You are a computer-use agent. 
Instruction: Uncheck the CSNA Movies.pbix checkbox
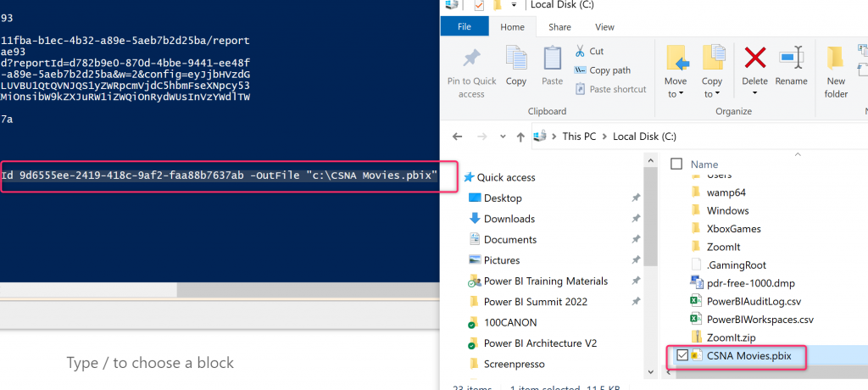tap(682, 356)
